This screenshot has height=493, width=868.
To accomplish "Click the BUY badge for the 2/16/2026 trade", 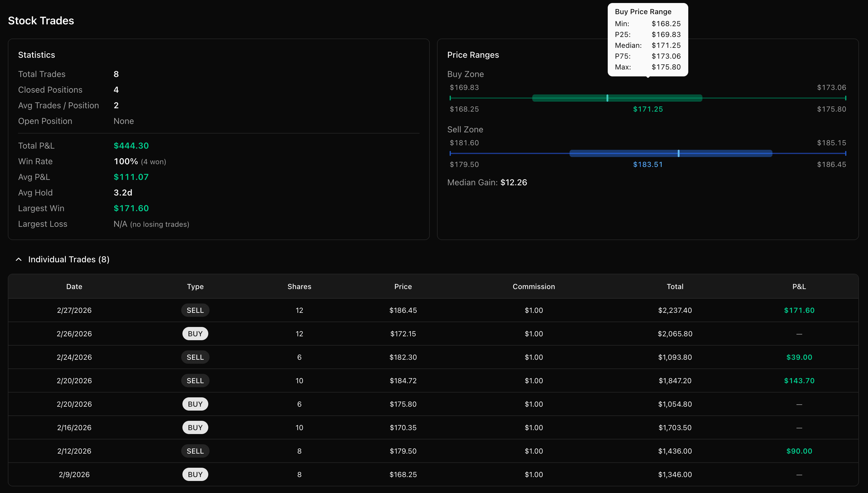I will point(195,427).
